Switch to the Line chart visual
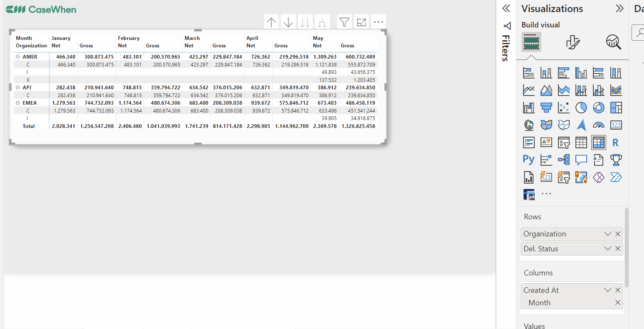644x329 pixels. point(528,90)
